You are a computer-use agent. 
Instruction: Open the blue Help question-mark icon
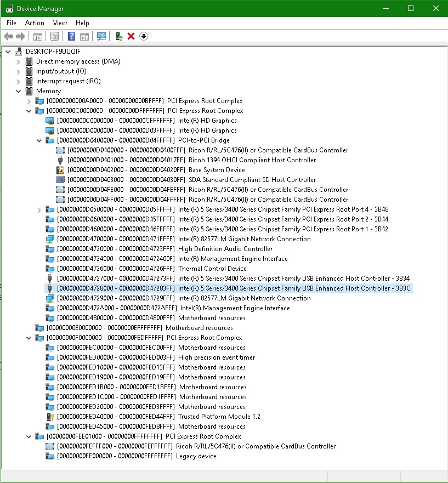(x=71, y=36)
